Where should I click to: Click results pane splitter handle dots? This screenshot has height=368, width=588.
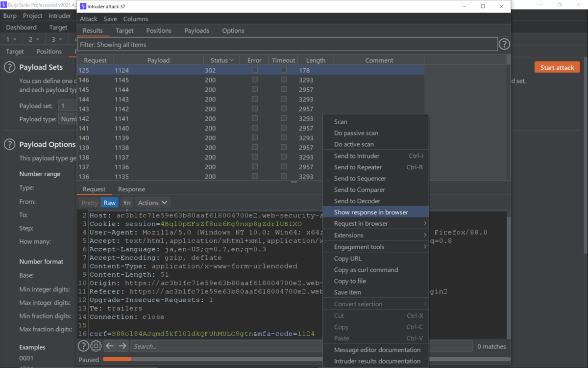[294, 182]
